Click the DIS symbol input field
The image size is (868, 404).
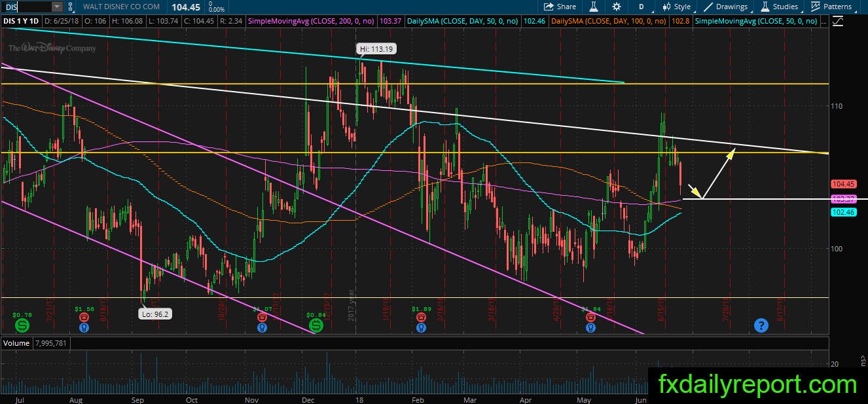coord(26,7)
